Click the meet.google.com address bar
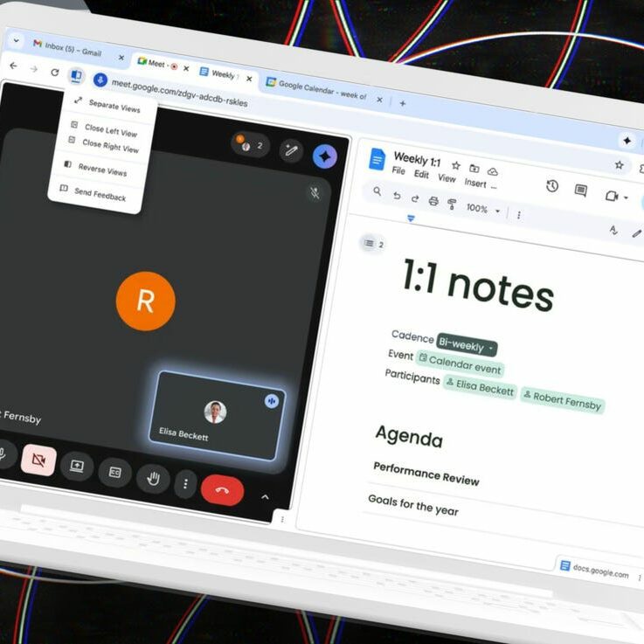This screenshot has height=644, width=644. pyautogui.click(x=179, y=93)
